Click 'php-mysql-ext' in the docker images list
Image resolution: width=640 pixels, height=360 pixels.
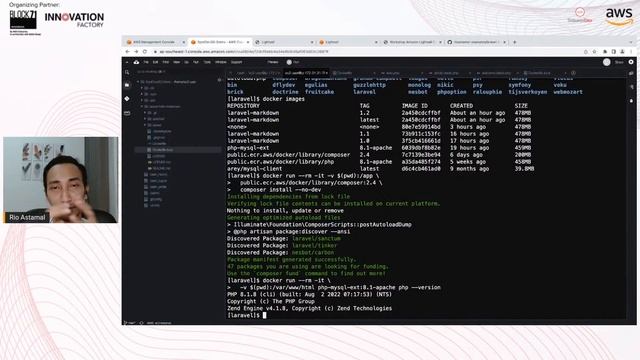point(248,148)
